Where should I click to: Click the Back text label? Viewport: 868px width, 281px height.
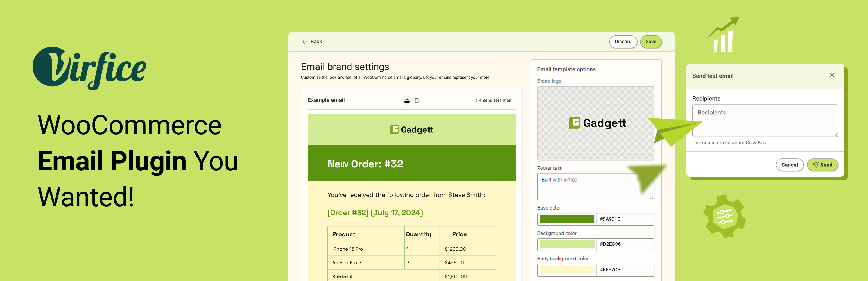316,42
